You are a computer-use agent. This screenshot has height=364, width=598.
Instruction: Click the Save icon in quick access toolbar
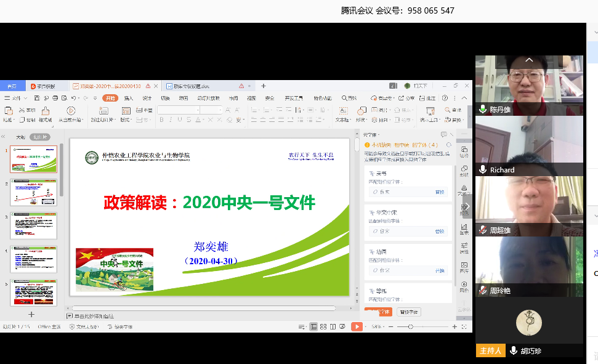tap(35, 99)
